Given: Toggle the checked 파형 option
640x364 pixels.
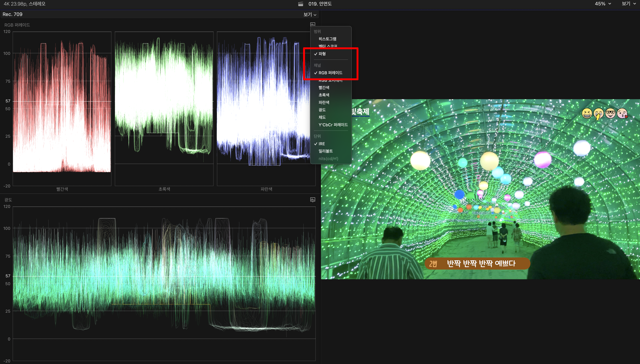Looking at the screenshot, I should pos(322,54).
